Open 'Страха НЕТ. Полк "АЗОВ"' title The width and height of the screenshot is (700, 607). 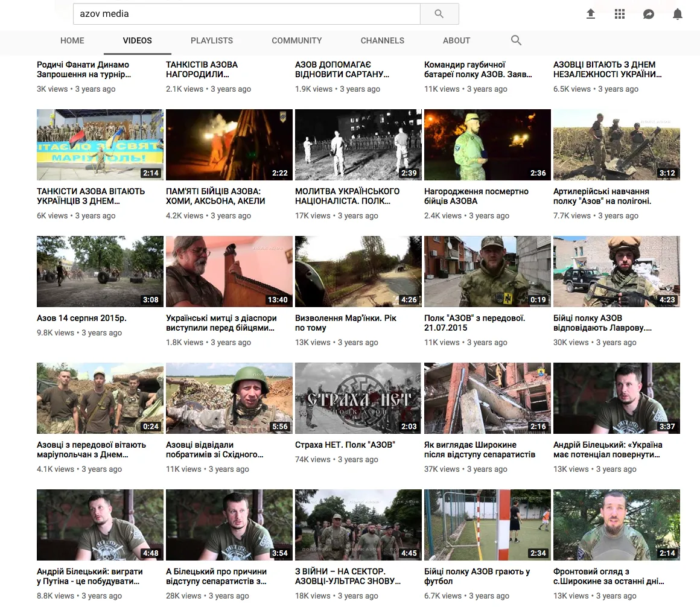coord(345,445)
